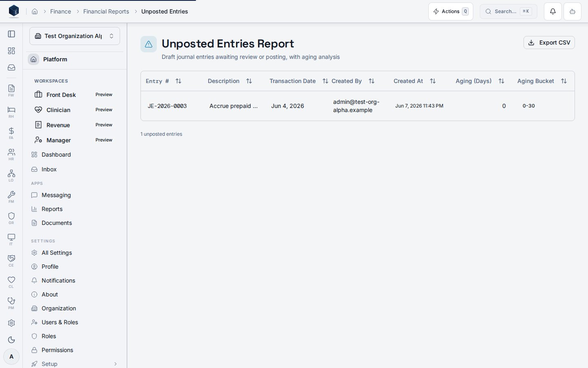
Task: Open the CL heart module icon
Action: coord(11,282)
